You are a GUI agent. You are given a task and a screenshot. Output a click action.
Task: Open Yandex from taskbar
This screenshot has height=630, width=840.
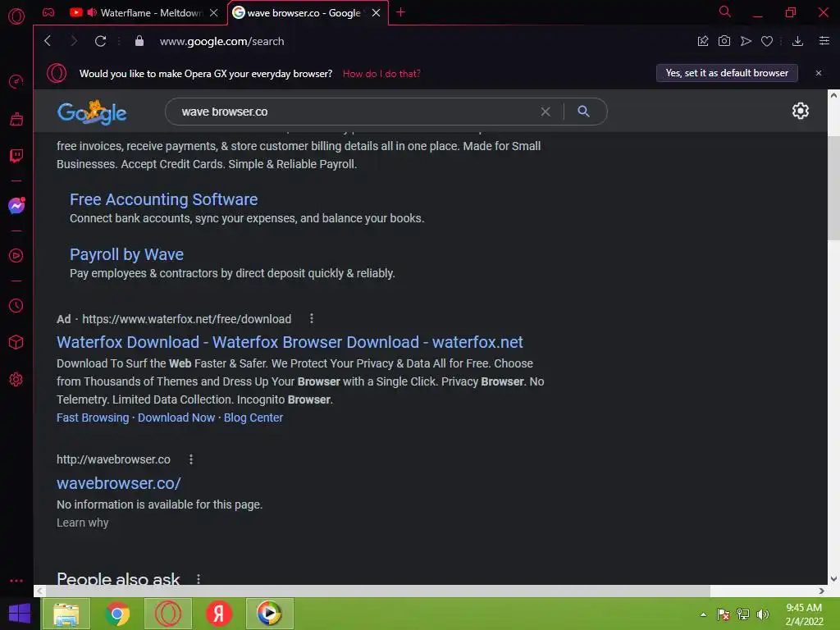tap(218, 614)
